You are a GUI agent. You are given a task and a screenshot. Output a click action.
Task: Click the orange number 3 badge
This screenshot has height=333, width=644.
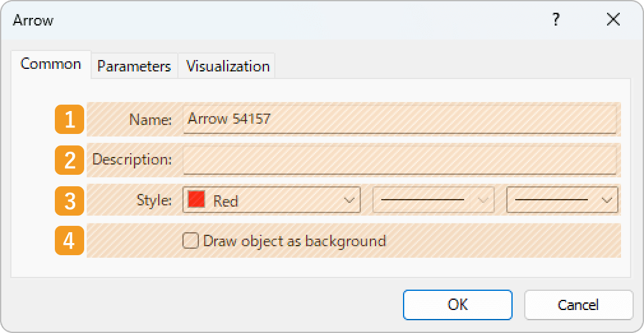70,200
